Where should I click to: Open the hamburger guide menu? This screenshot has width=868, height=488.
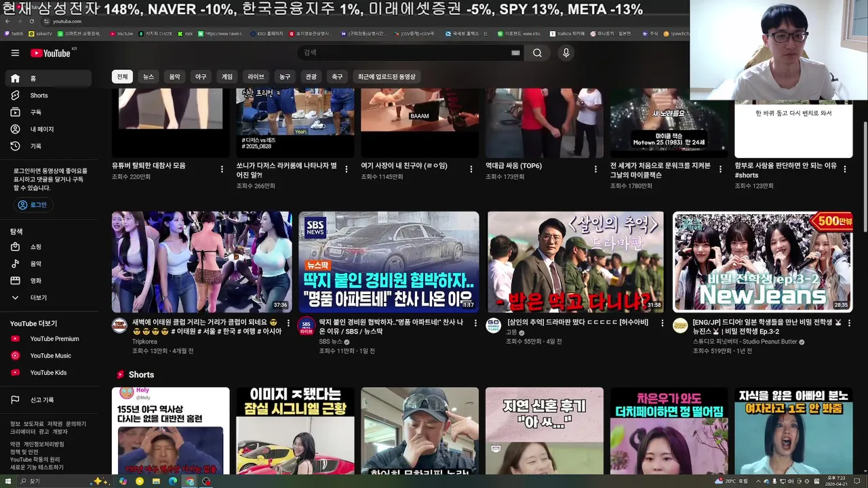(x=15, y=53)
